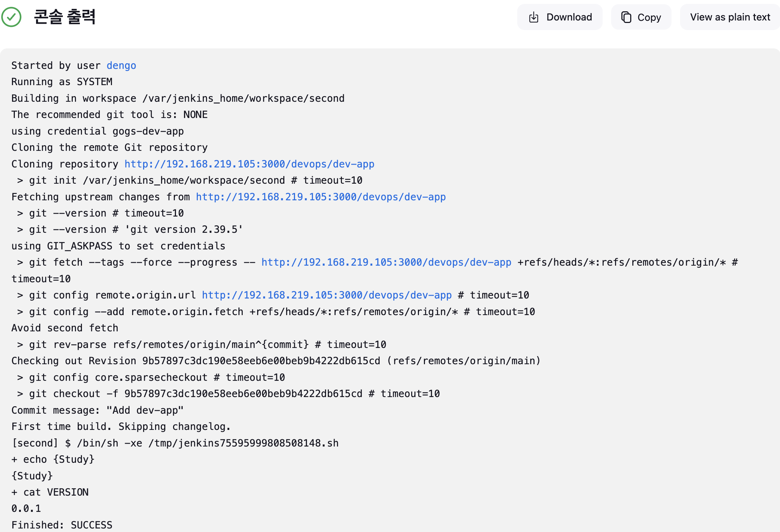Click the green build success checkmark icon
Viewport: 780px width, 532px height.
[x=11, y=17]
